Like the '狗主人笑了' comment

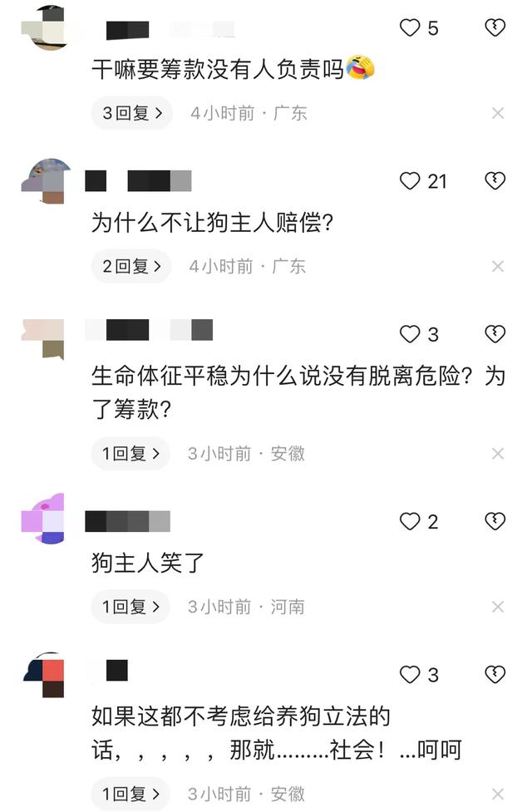point(410,521)
